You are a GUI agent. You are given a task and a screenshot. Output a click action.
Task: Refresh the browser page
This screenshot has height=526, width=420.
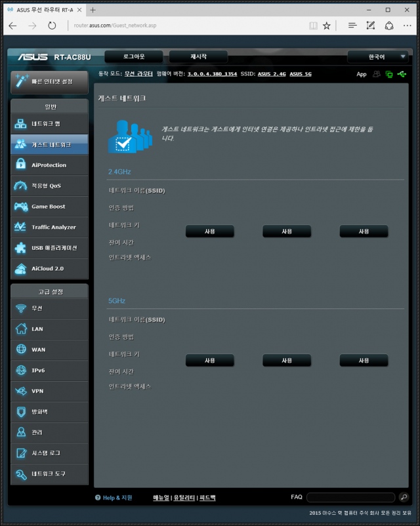(x=52, y=26)
